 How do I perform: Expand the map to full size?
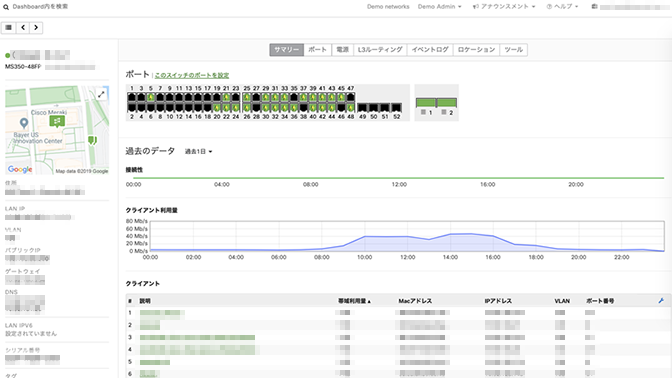[x=101, y=94]
